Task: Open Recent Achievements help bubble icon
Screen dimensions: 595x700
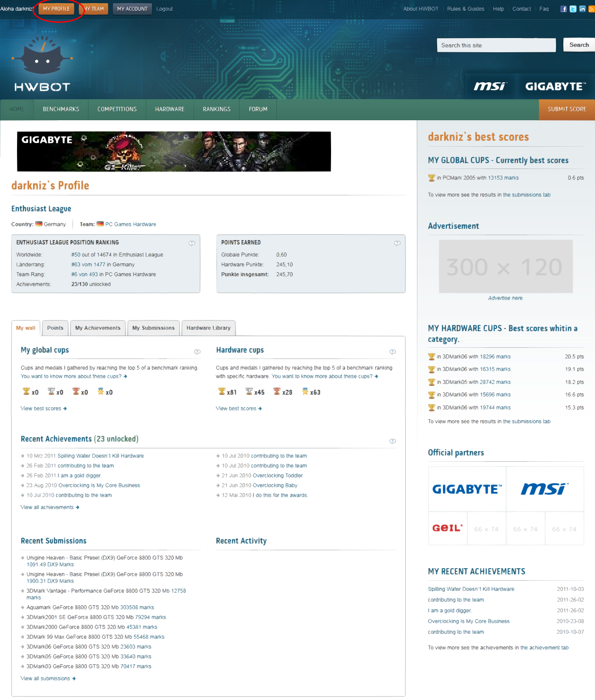Action: [393, 441]
